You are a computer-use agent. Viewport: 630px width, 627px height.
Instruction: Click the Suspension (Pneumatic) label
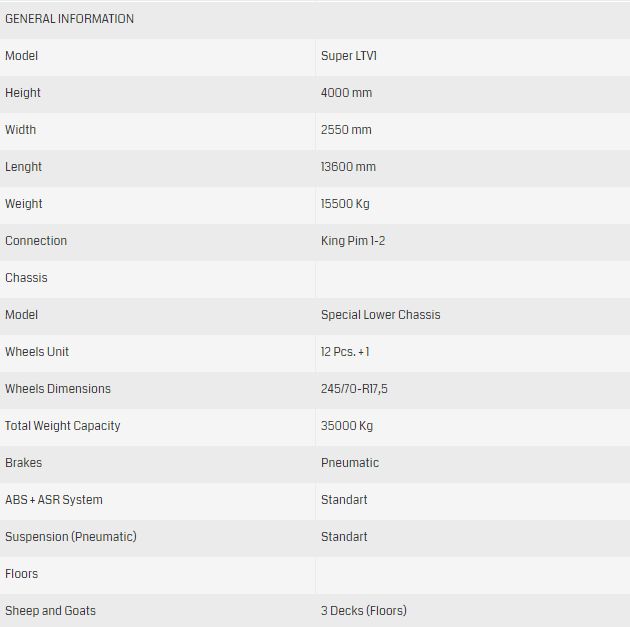[x=70, y=537]
